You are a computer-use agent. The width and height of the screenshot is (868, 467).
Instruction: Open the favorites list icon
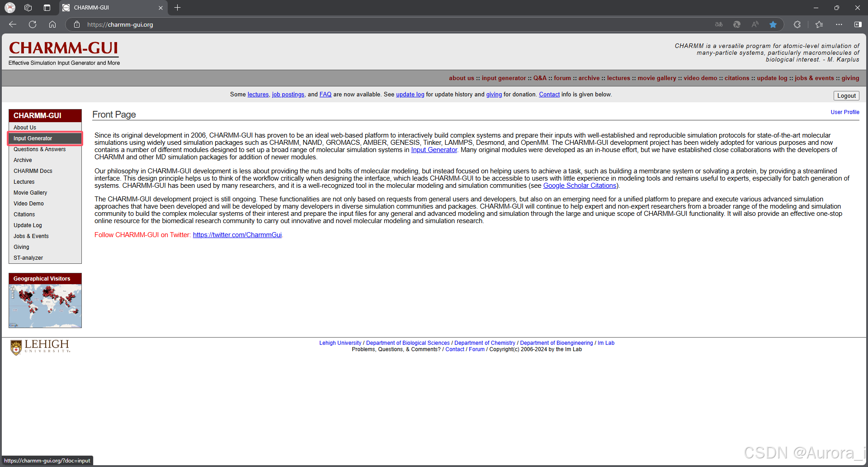coord(819,24)
